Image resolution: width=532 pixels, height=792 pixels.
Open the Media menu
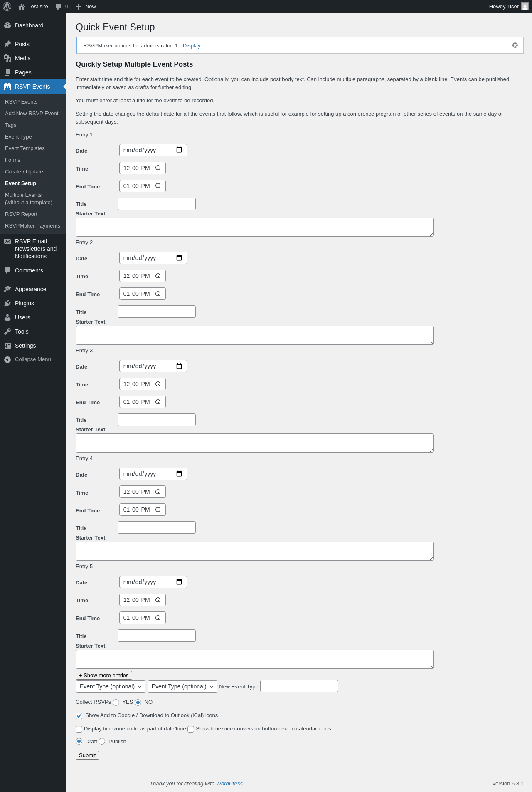(33, 58)
